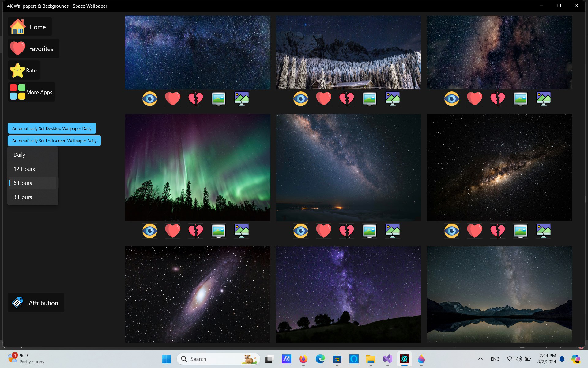Select the 3 Hours interval option
This screenshot has height=368, width=588.
click(x=33, y=197)
